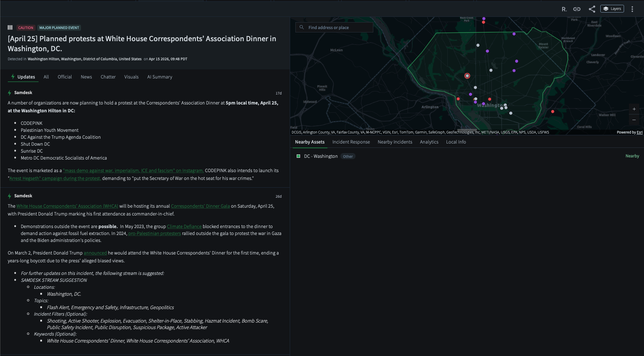Click the Nearby status label

pyautogui.click(x=632, y=156)
